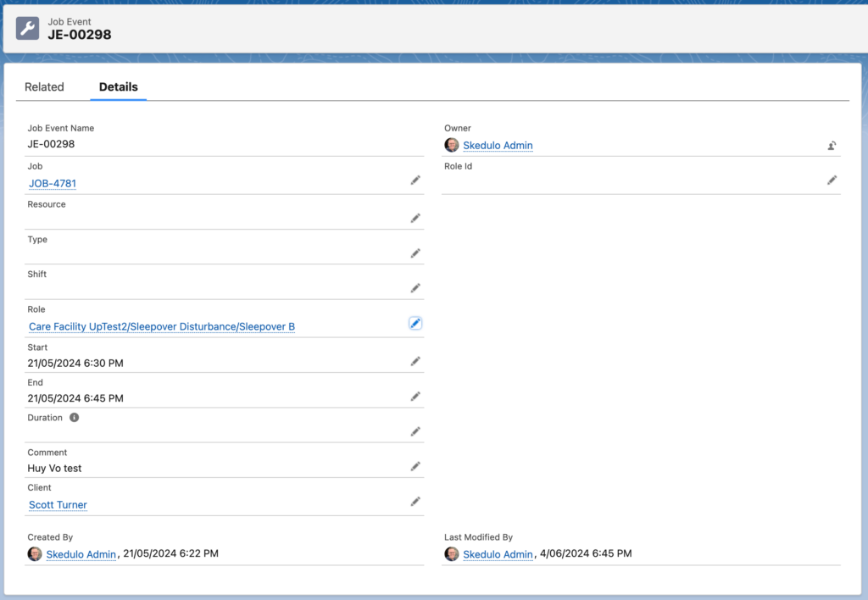Open the Care Facility UpTest2 role link
The width and height of the screenshot is (868, 600).
pos(162,327)
